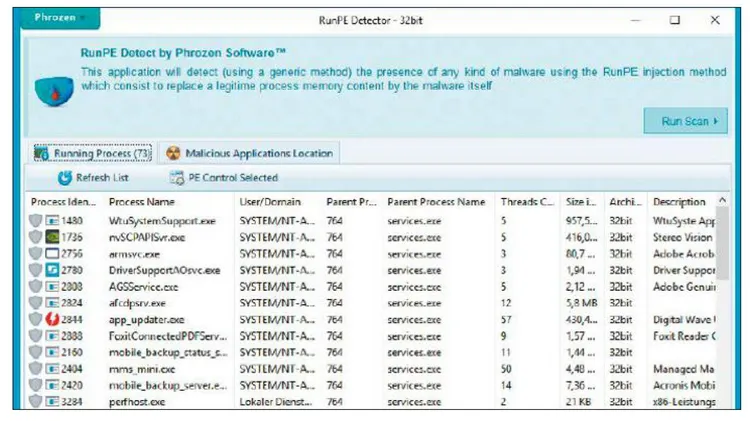The image size is (750, 421).
Task: Select the AGSService.exe process name
Action: coord(143,287)
